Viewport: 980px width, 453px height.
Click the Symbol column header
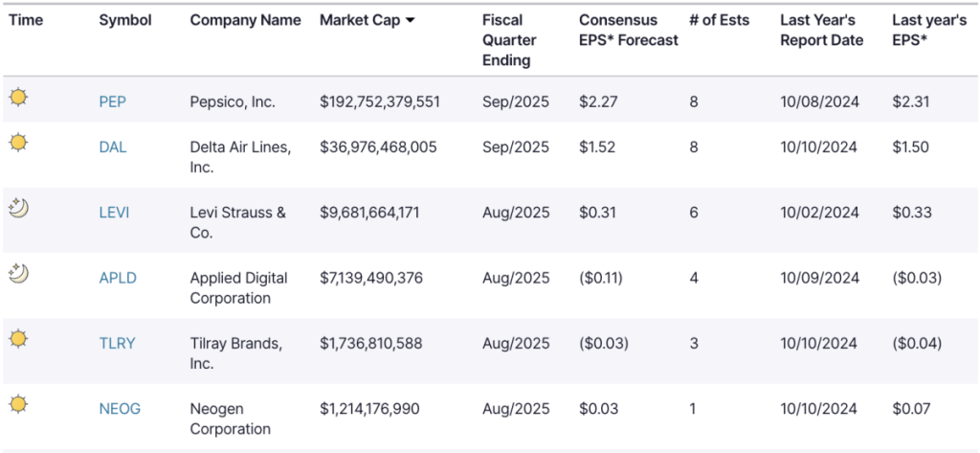(x=125, y=20)
